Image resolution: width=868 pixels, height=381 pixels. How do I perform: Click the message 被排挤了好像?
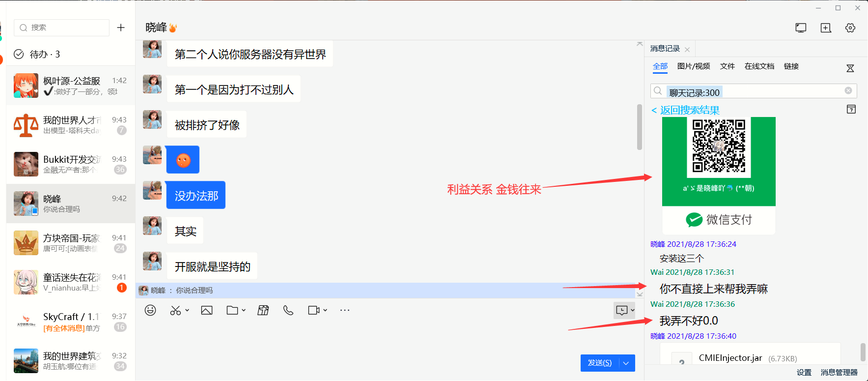click(207, 124)
